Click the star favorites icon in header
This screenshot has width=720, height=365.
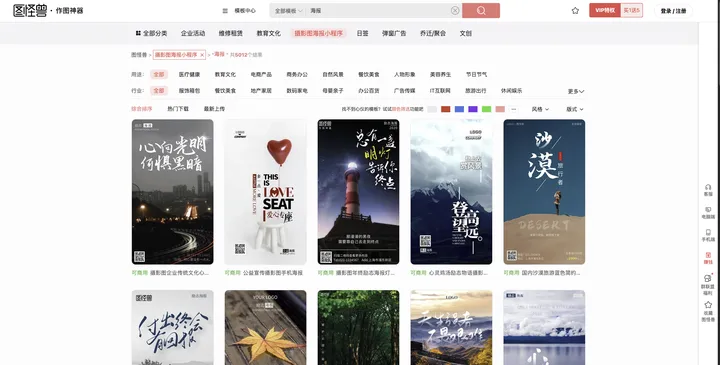pyautogui.click(x=575, y=11)
